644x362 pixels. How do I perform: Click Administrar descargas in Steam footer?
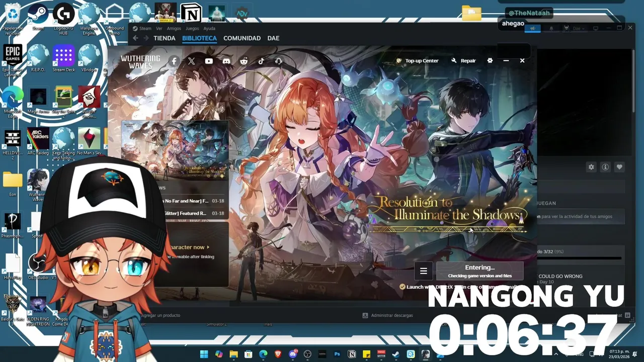pyautogui.click(x=387, y=315)
